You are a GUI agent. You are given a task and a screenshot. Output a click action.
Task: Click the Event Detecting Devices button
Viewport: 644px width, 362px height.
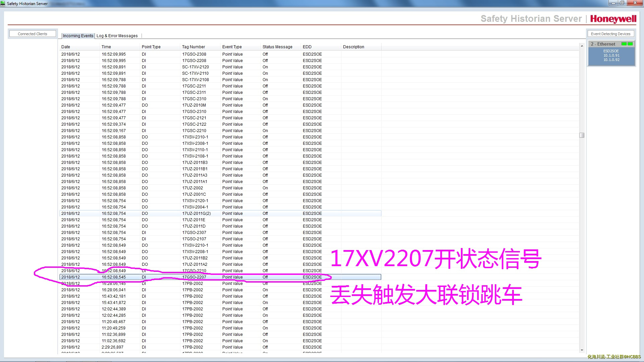(x=611, y=34)
